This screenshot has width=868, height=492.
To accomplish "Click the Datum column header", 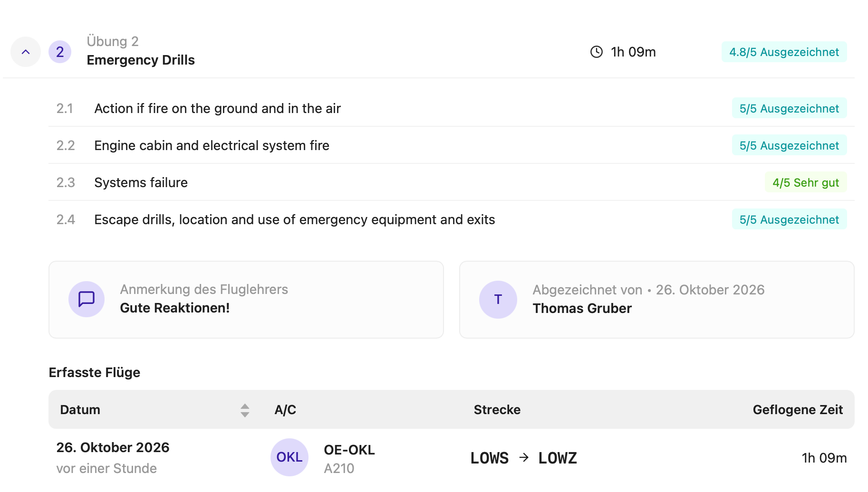I will point(80,409).
